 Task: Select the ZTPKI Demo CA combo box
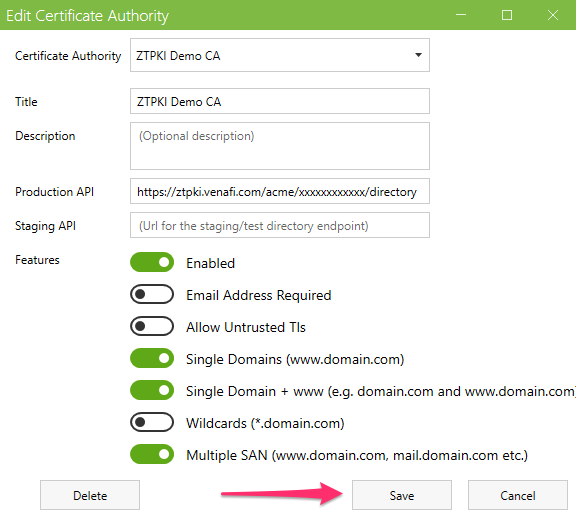coord(280,55)
